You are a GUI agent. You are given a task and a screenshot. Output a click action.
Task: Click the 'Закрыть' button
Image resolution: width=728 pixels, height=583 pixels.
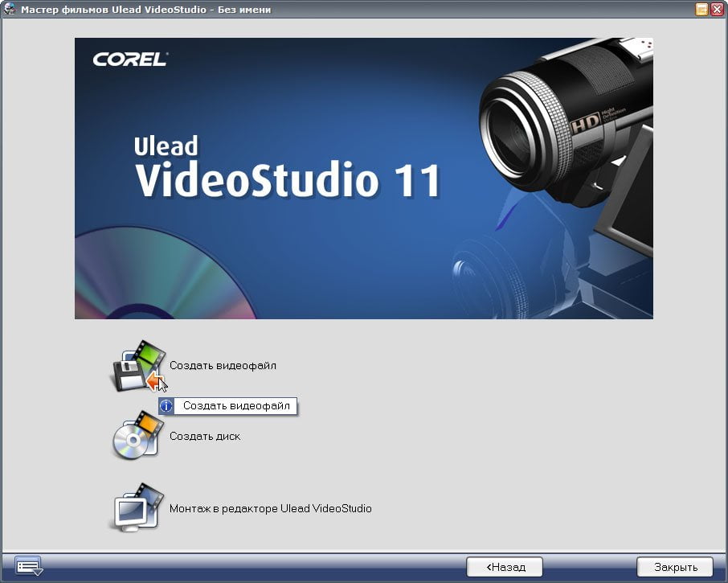[675, 567]
